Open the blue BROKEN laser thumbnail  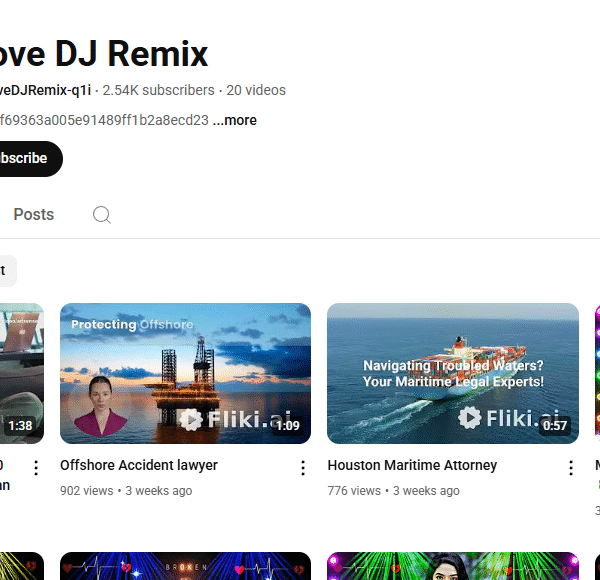point(185,566)
